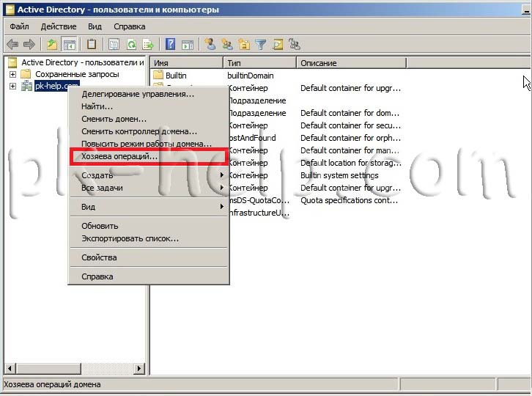Click the builtinDomain type cell
The height and width of the screenshot is (396, 532).
click(251, 76)
